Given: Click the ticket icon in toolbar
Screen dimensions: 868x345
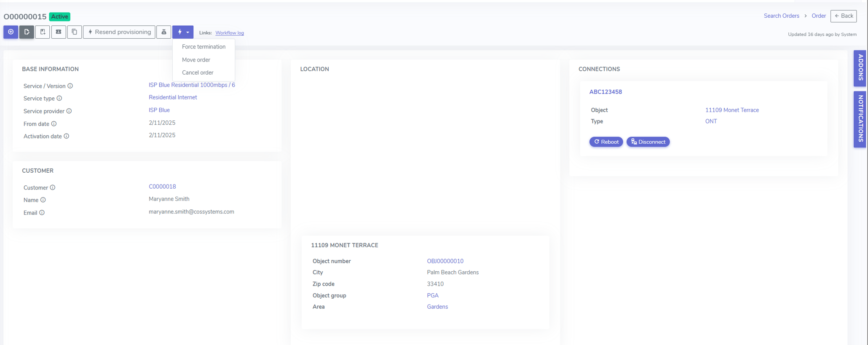Looking at the screenshot, I should pyautogui.click(x=59, y=32).
